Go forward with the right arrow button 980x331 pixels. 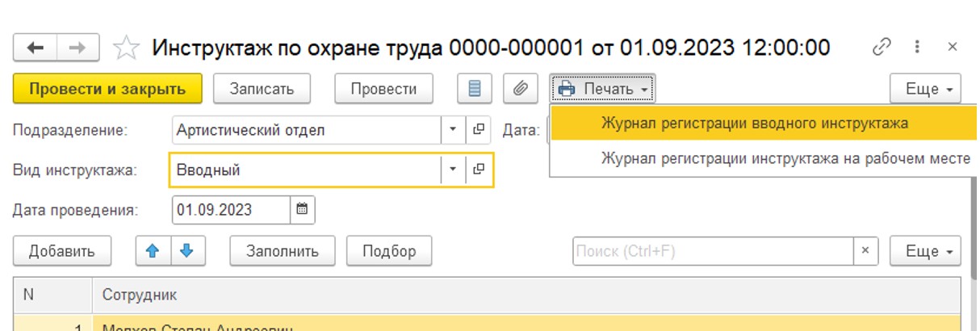(x=78, y=48)
